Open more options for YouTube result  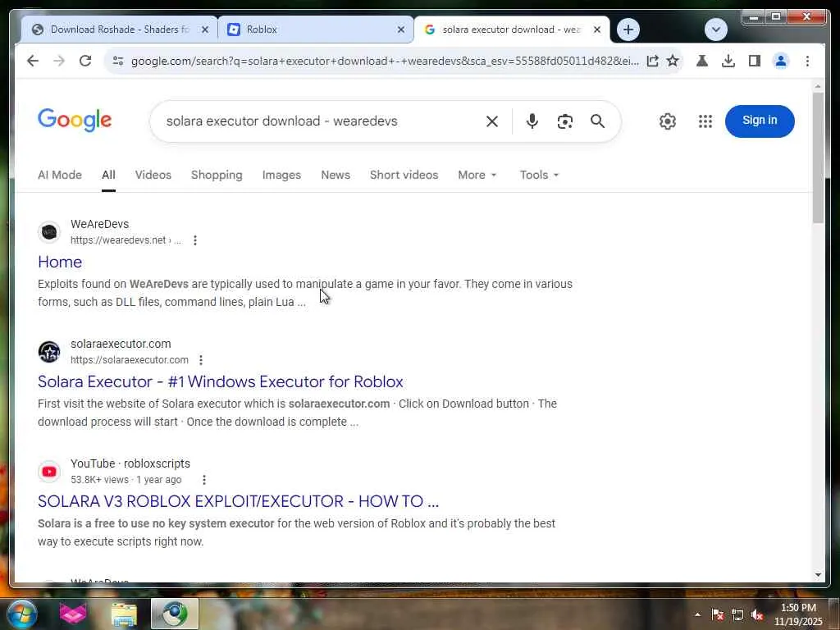tap(204, 480)
